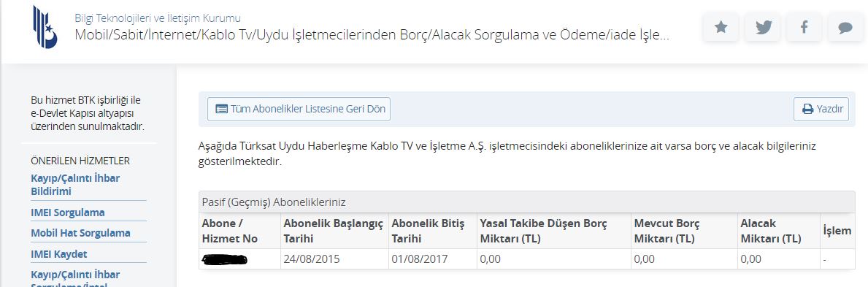The image size is (868, 287).
Task: Open Mobil Hat Sorgulama link
Action: 80,233
